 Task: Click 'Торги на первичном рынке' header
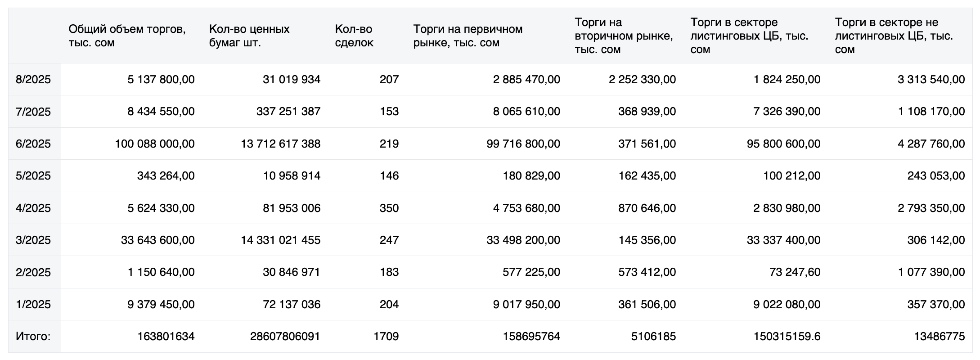tap(468, 36)
